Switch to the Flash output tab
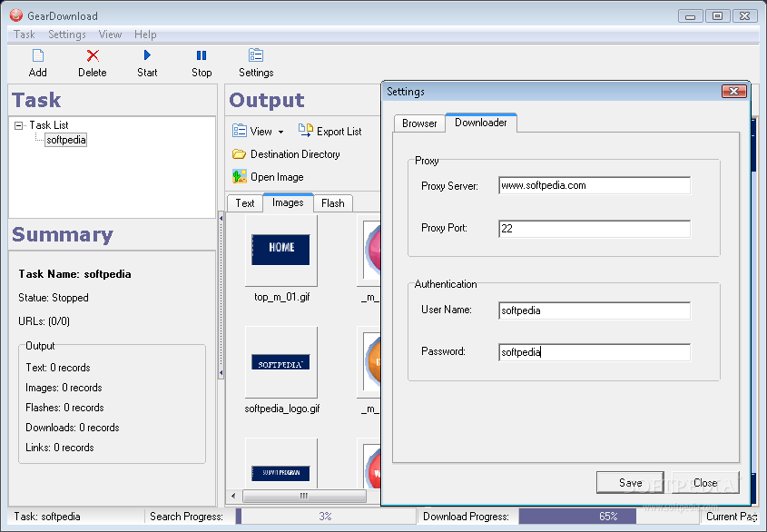 (333, 203)
